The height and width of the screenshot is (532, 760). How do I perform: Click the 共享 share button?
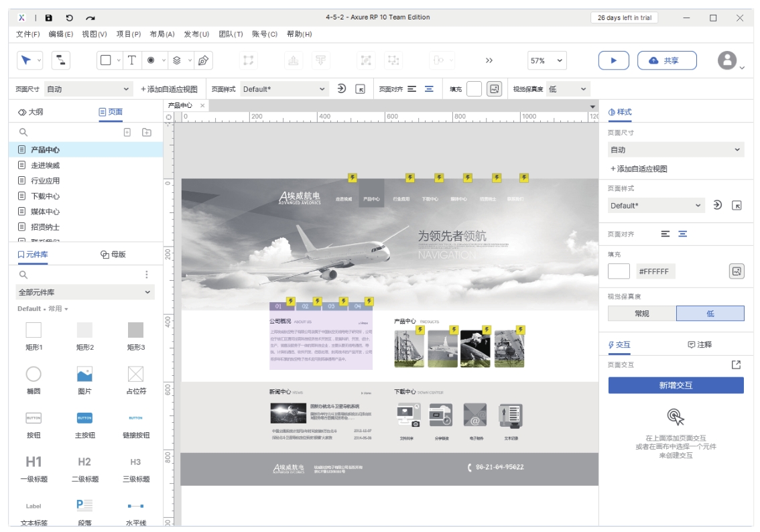[666, 60]
